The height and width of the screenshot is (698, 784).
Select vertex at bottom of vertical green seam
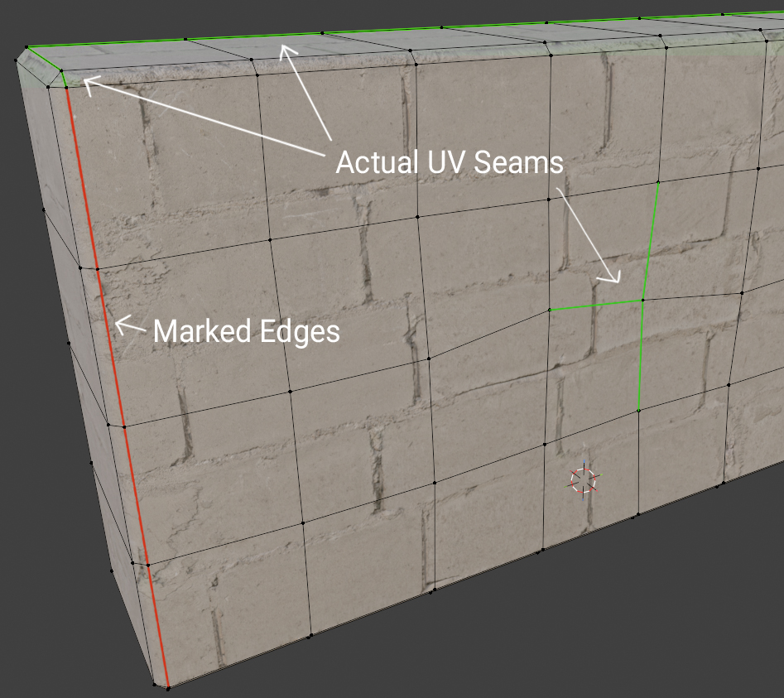pos(638,411)
